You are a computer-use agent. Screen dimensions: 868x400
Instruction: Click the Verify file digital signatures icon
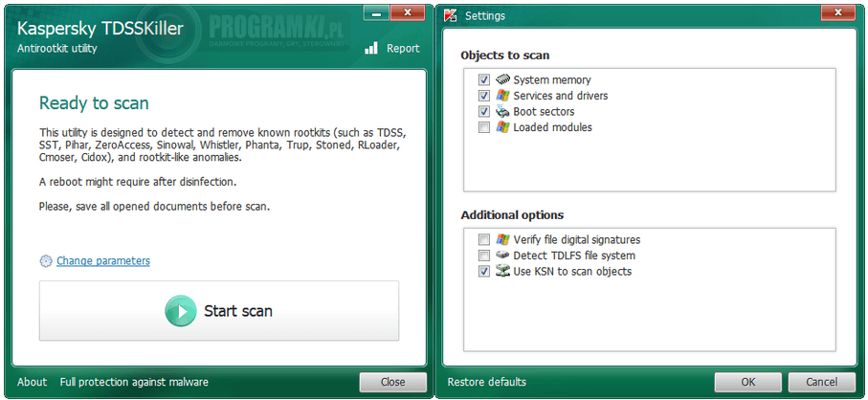point(502,239)
